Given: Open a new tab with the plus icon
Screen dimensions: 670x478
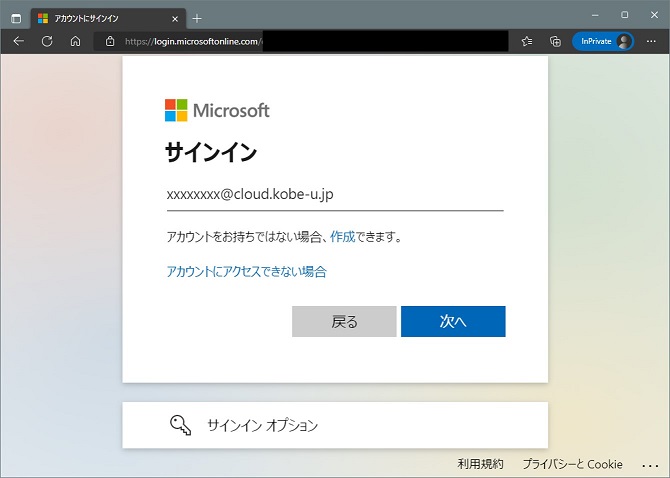Looking at the screenshot, I should 197,19.
